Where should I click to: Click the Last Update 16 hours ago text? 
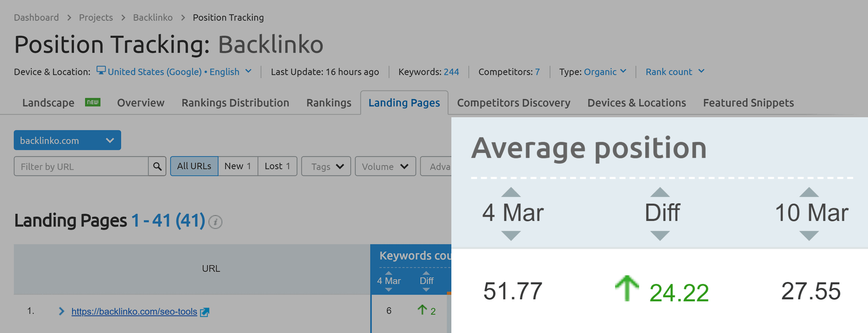tap(325, 72)
